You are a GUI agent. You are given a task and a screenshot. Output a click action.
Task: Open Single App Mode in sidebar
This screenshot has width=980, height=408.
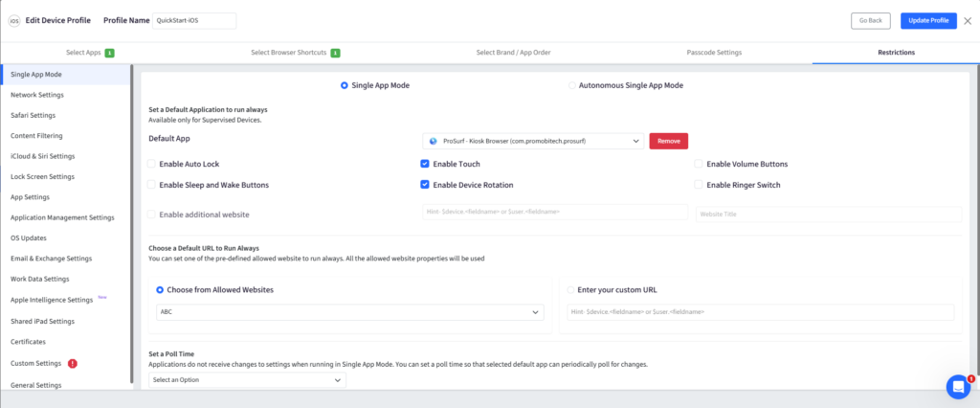[x=66, y=75]
